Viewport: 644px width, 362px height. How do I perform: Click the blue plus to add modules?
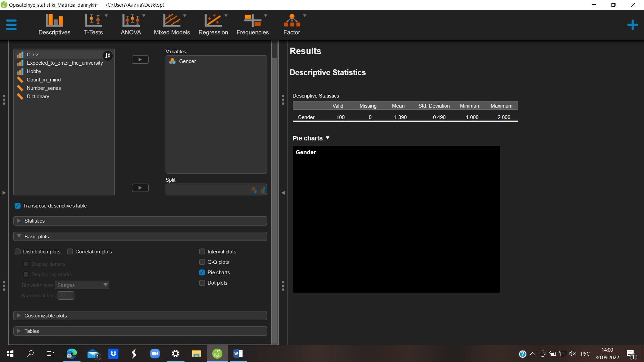tap(632, 25)
